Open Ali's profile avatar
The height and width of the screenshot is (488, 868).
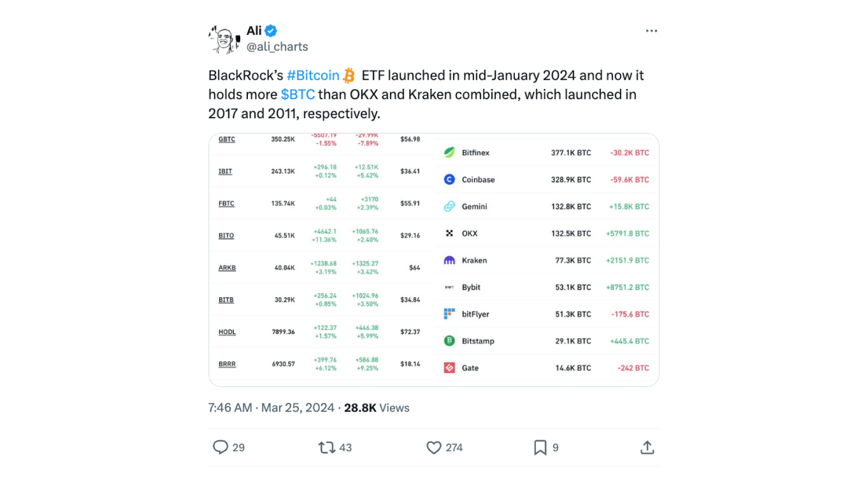[223, 38]
